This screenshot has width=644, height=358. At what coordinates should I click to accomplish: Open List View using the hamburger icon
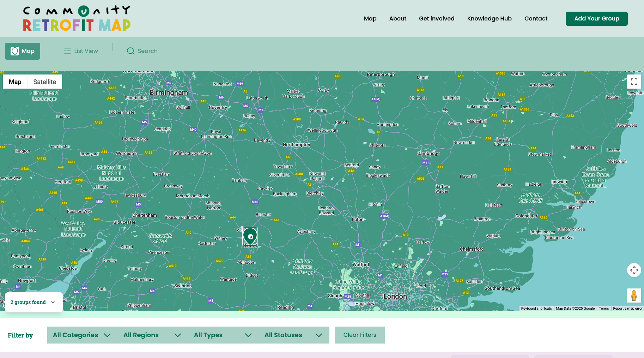pyautogui.click(x=67, y=51)
